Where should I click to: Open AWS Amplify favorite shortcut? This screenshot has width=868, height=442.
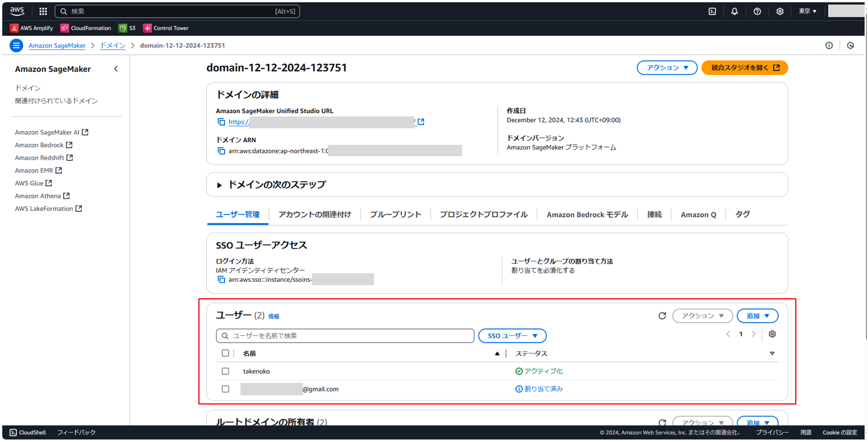[x=32, y=28]
